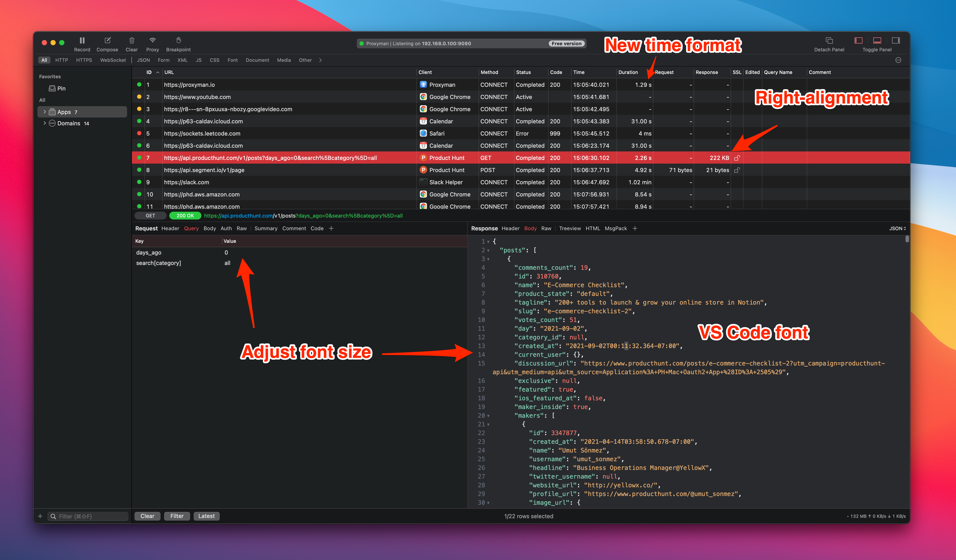Click the red error status dot in row 5
This screenshot has height=560, width=956.
[x=139, y=133]
